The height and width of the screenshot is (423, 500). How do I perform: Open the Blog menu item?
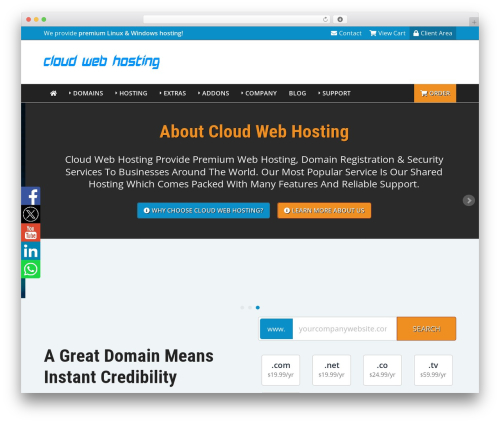pos(297,93)
